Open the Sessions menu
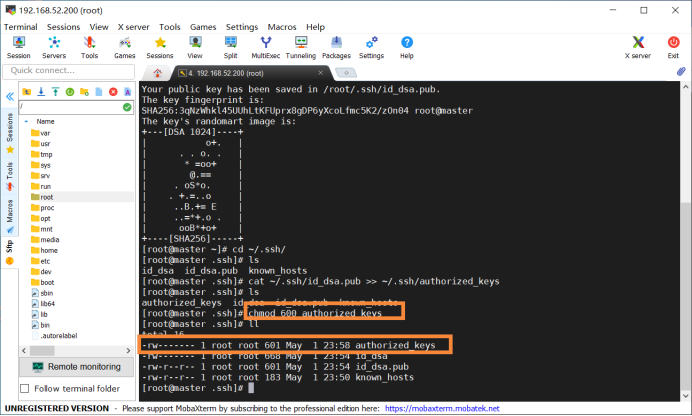The height and width of the screenshot is (416, 692). click(64, 27)
